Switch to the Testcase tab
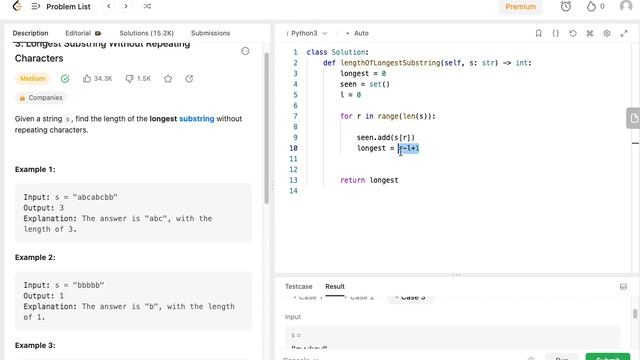This screenshot has width=640, height=360. (x=298, y=287)
